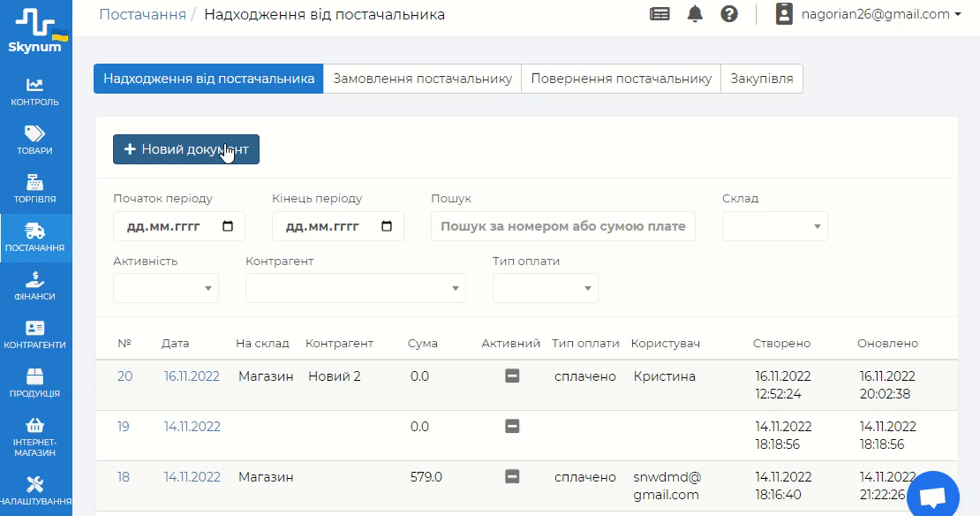Switch to Замовлення постачальнику tab
The width and height of the screenshot is (980, 516).
click(x=422, y=79)
